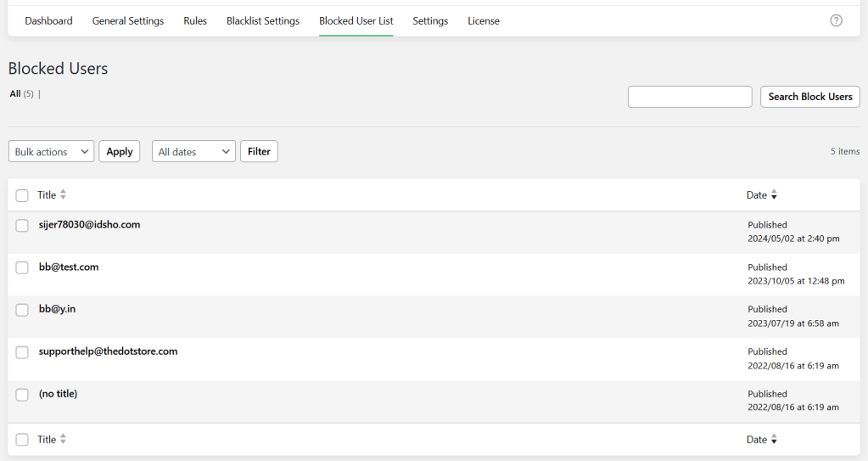Open the sijer78030@idsho.com entry

89,224
